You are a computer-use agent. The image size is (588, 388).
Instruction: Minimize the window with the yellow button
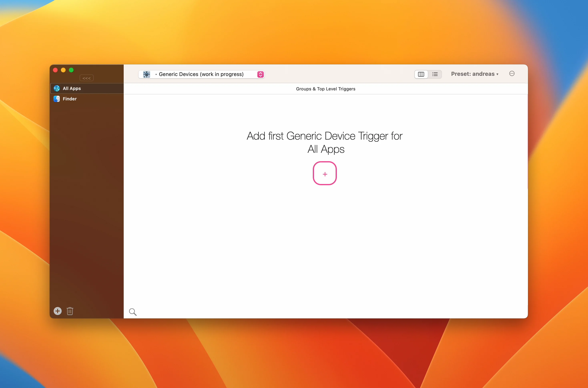pyautogui.click(x=63, y=70)
